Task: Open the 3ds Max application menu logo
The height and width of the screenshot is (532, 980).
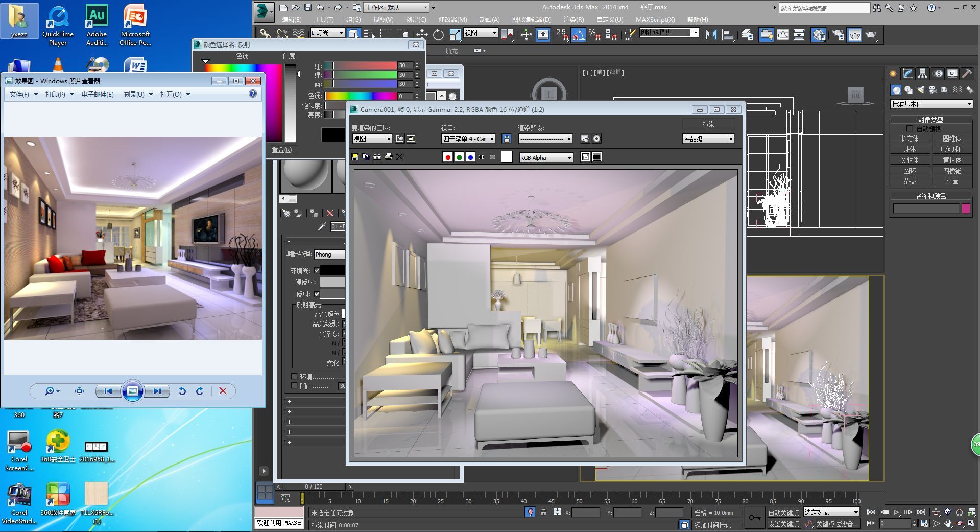Action: point(264,11)
